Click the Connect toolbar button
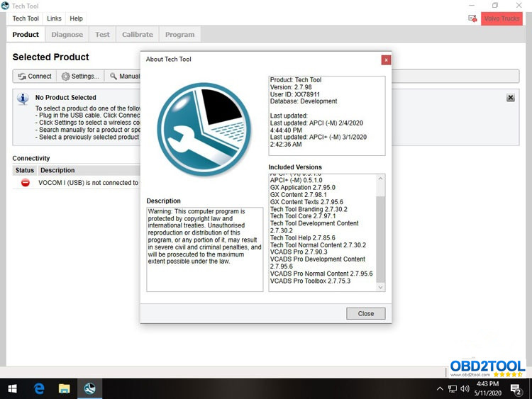Image resolution: width=532 pixels, height=399 pixels. point(35,77)
